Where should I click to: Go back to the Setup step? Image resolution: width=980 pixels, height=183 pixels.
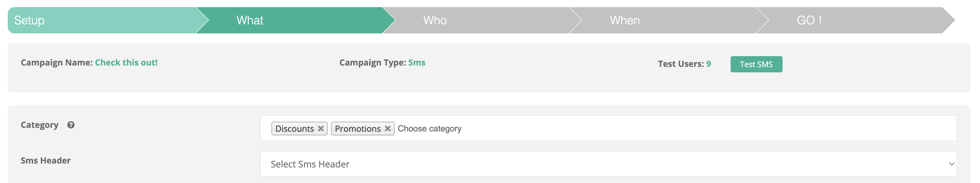coord(29,20)
